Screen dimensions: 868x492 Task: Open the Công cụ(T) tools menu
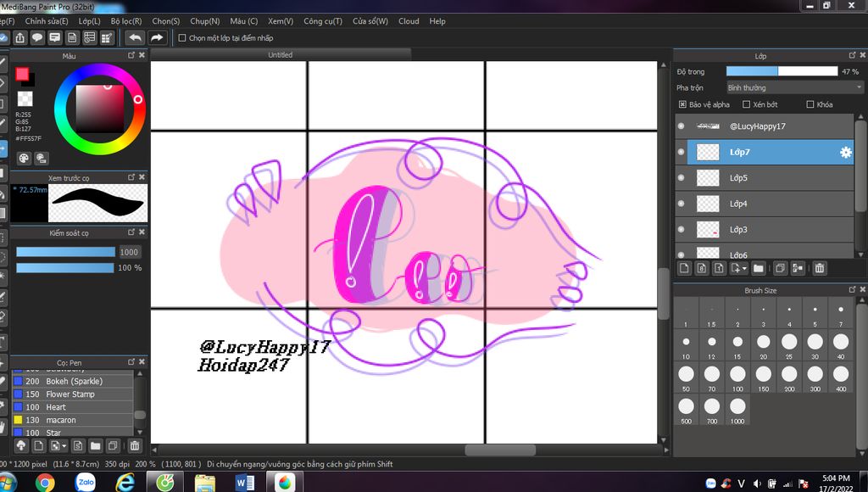[x=323, y=21]
